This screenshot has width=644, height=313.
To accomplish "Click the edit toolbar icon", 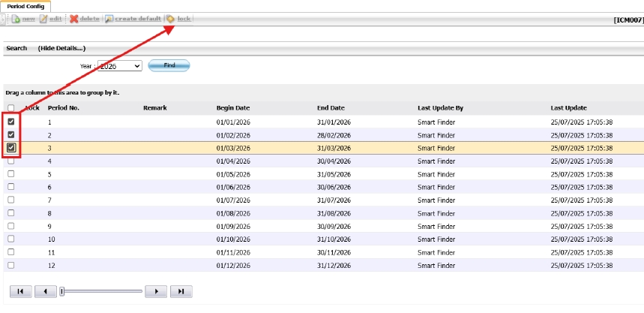I will pos(43,18).
